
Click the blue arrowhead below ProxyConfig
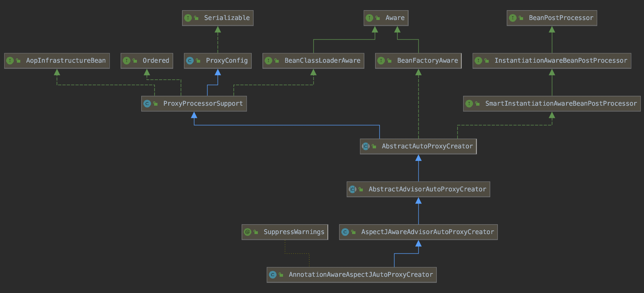coord(218,72)
